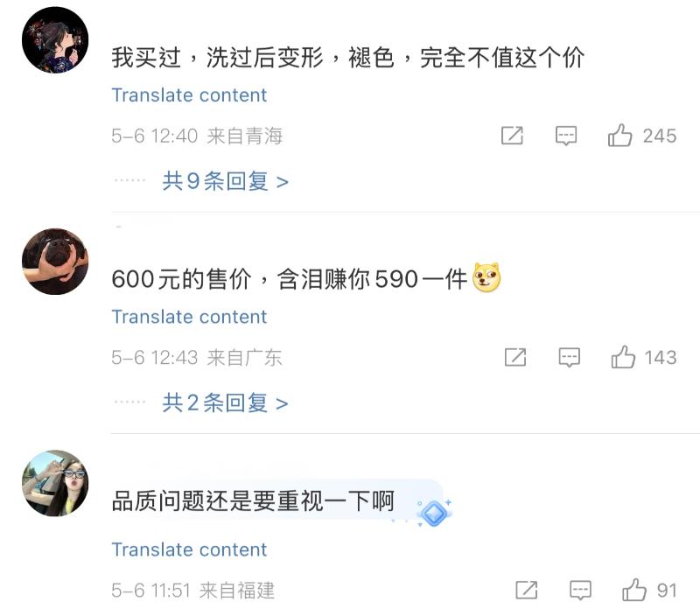Open the avatar of the 福建 commenter

[55, 483]
